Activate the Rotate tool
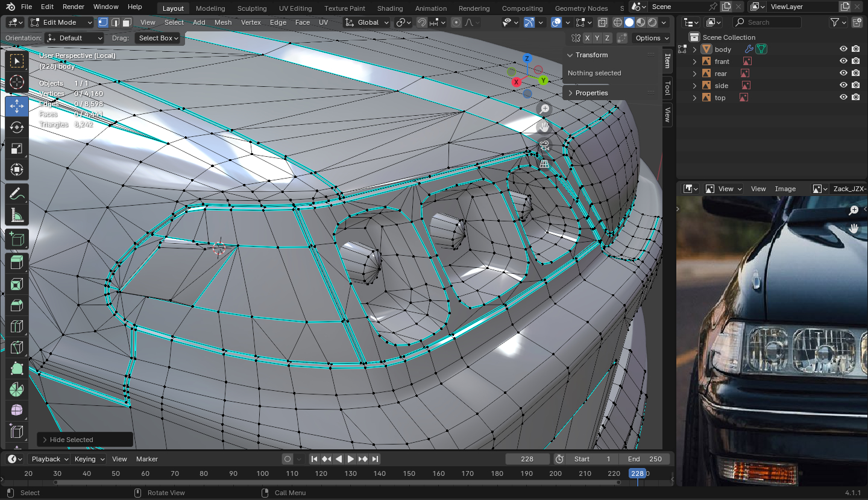This screenshot has height=500, width=868. (17, 127)
